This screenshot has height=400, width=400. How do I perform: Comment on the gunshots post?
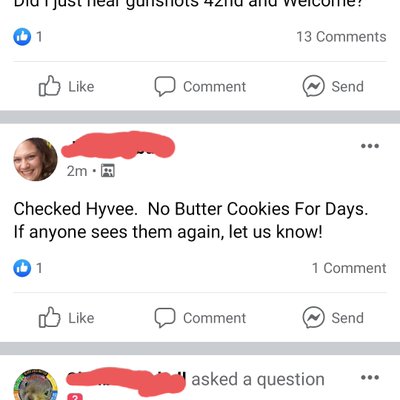pyautogui.click(x=200, y=86)
